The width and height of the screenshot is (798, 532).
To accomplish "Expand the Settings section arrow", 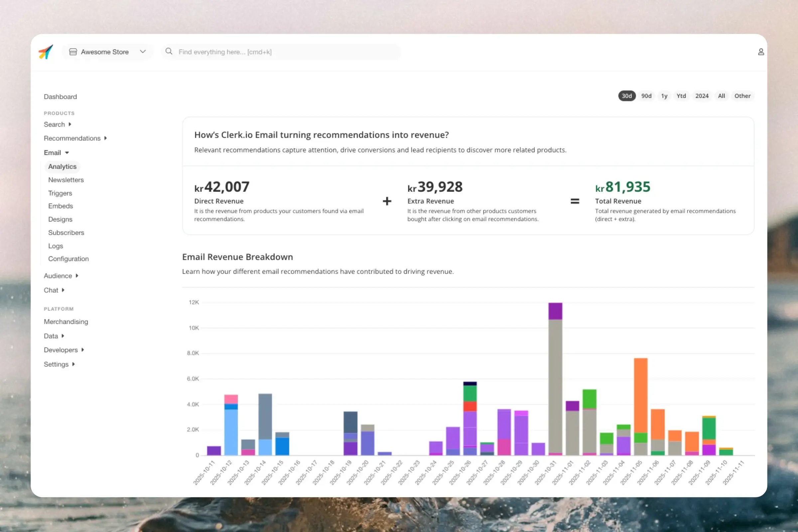I will [73, 364].
